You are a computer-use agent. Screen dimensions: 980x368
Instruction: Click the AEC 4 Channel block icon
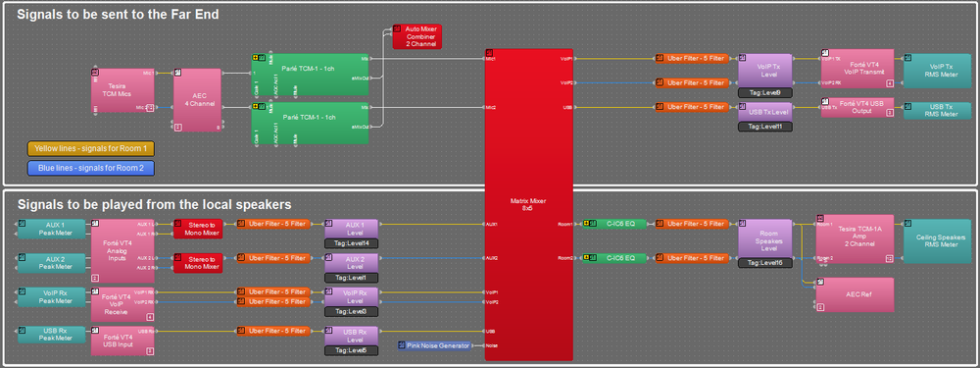pos(177,73)
